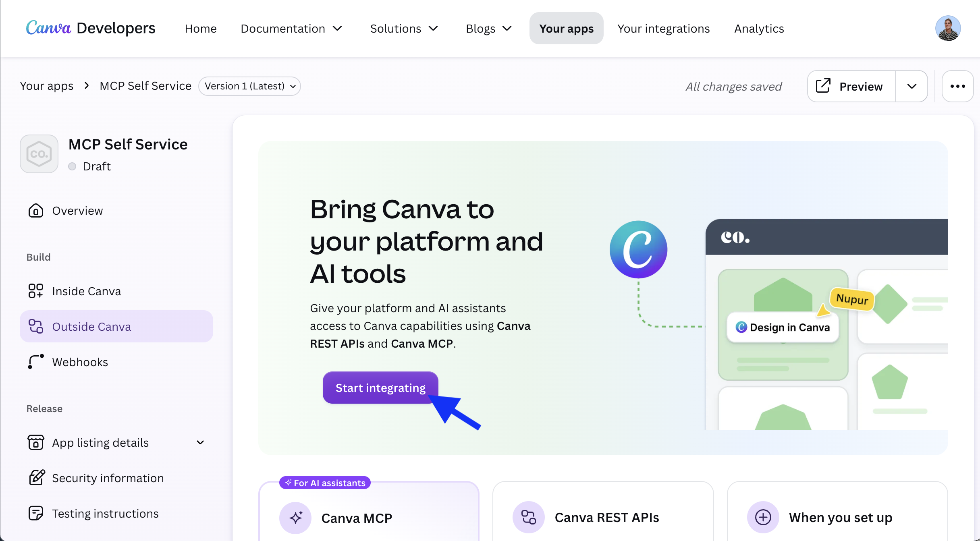Click the Security information pencil icon
The width and height of the screenshot is (980, 541).
(37, 477)
